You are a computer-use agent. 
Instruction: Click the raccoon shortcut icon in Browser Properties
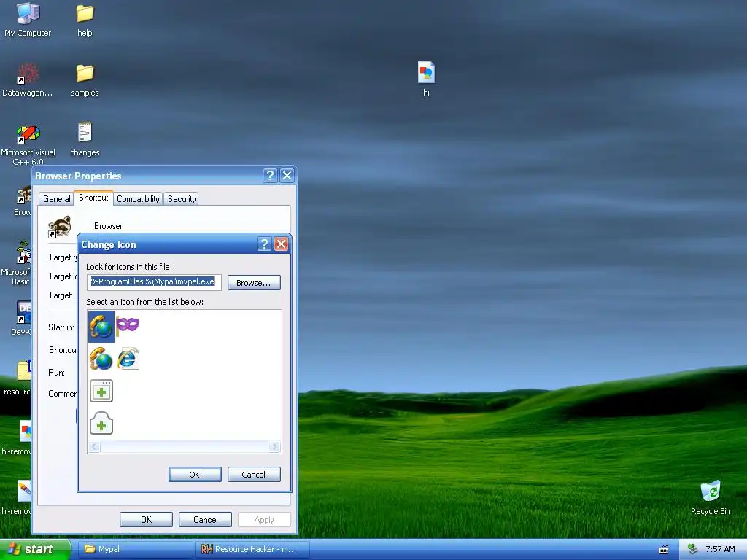coord(60,227)
